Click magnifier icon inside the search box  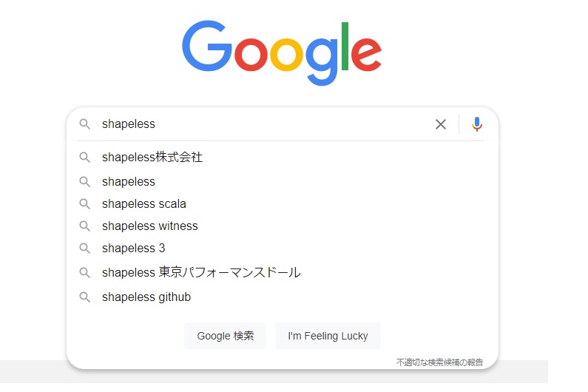[x=85, y=124]
